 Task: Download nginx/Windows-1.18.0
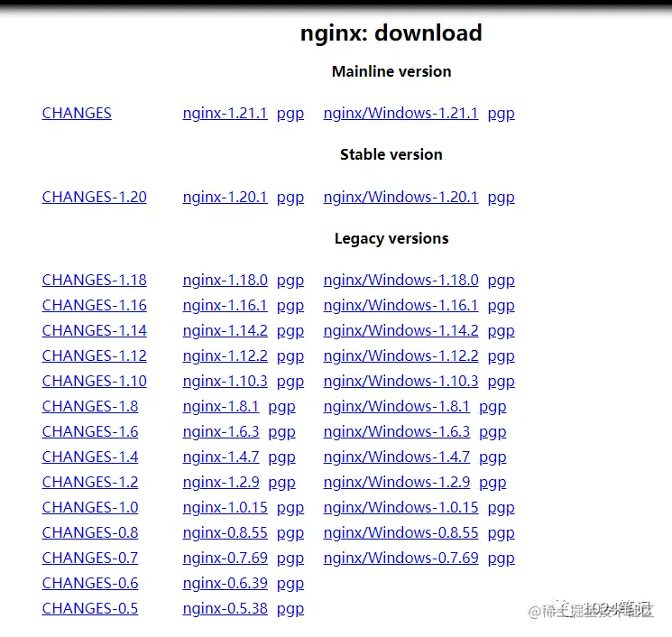coord(400,280)
